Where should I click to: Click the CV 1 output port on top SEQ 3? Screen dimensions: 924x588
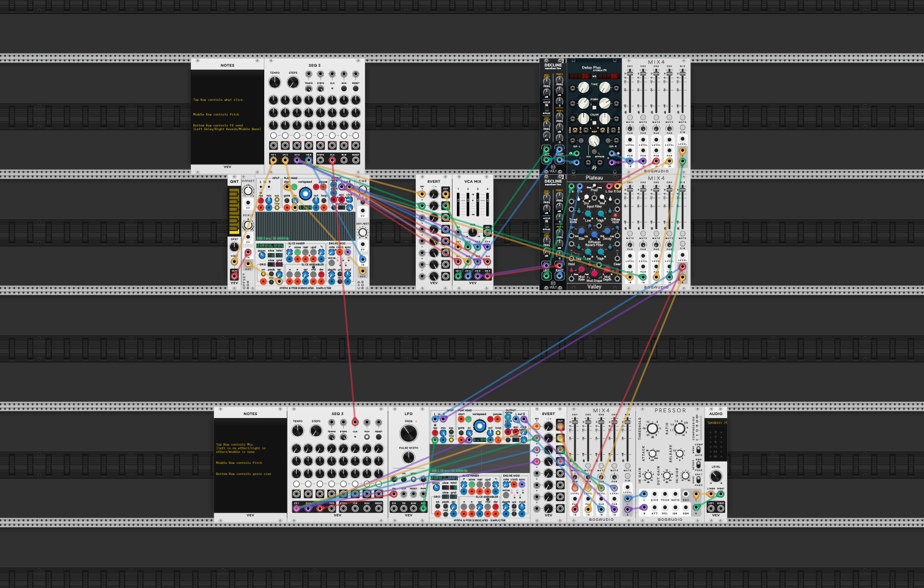point(273,160)
